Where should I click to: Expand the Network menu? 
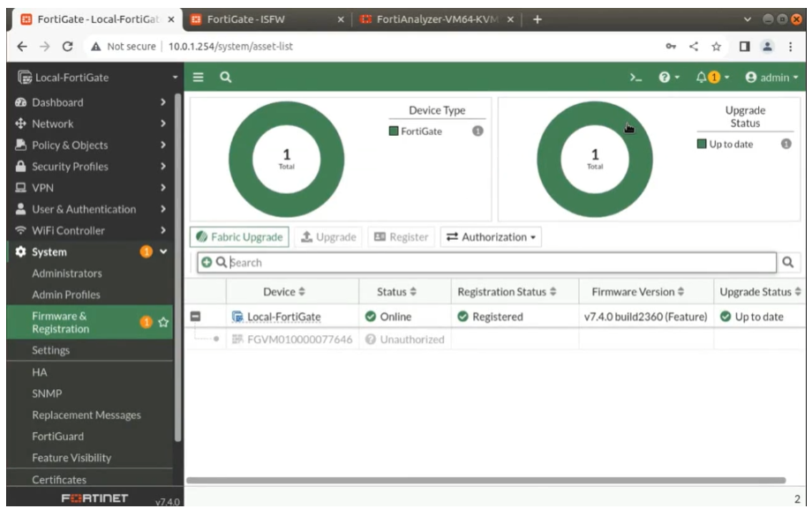click(x=91, y=123)
